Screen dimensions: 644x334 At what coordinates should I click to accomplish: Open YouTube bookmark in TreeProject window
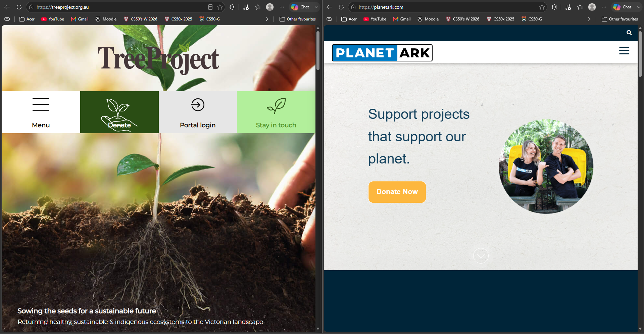pyautogui.click(x=53, y=19)
